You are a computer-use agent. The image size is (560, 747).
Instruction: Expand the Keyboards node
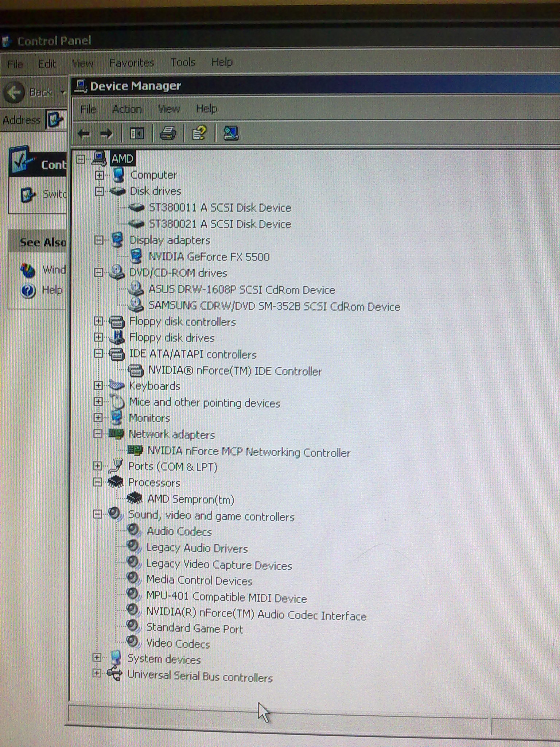tap(98, 385)
